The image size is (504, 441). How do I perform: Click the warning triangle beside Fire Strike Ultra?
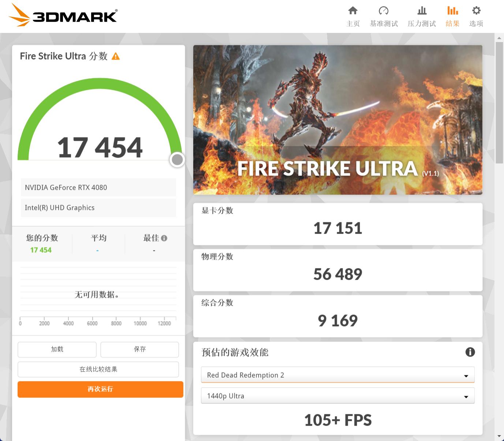tap(116, 56)
